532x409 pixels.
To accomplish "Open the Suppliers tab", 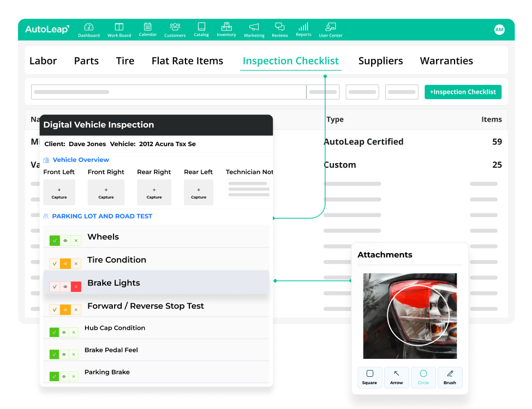I will (380, 61).
